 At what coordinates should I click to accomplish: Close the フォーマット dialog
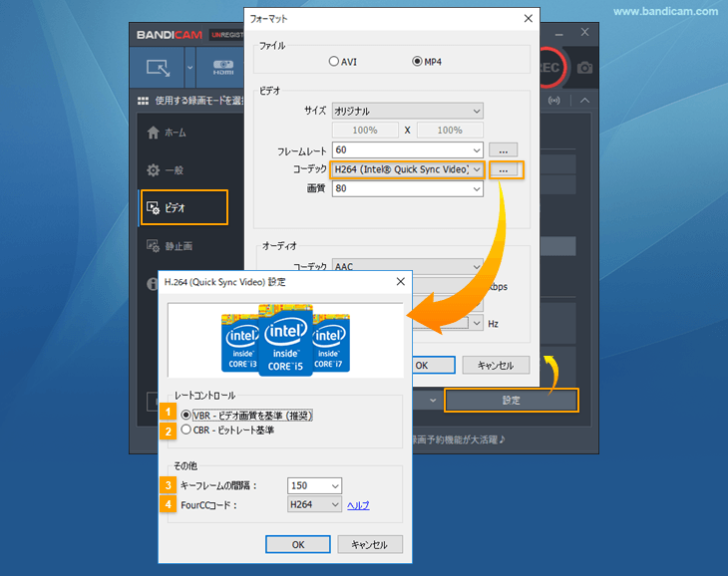[528, 19]
